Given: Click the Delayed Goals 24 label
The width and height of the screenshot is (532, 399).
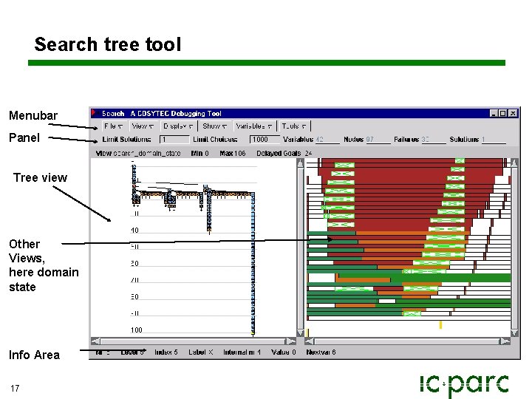Looking at the screenshot, I should [284, 154].
